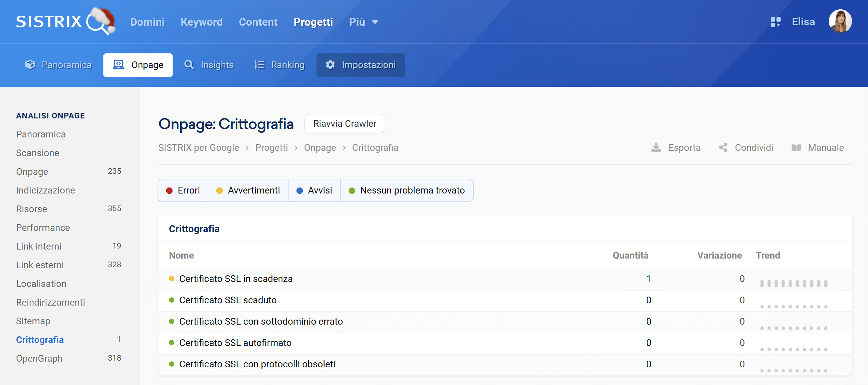Open the Progetti breadcrumb link

[272, 147]
